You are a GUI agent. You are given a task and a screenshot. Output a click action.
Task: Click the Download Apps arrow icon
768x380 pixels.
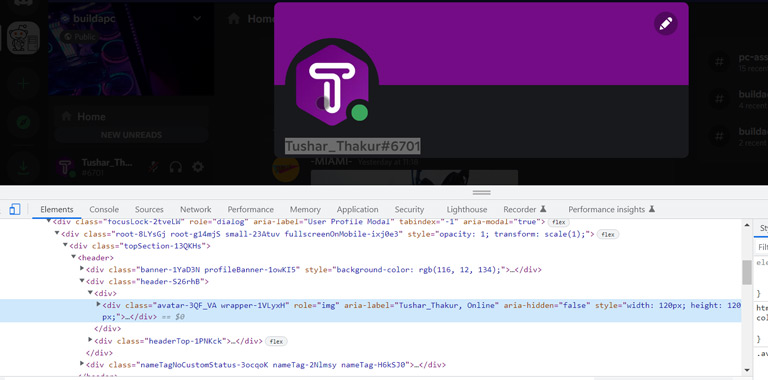(x=23, y=167)
